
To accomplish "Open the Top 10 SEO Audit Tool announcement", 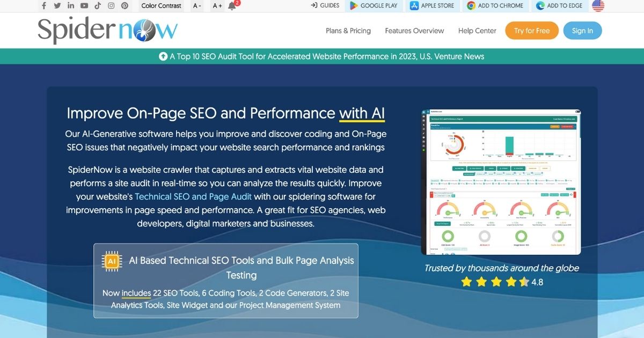I will click(x=327, y=56).
